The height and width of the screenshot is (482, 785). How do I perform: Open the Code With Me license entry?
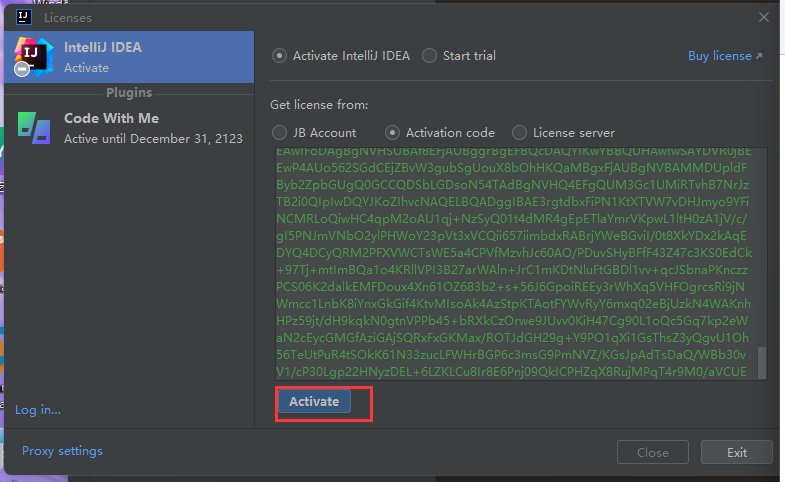[129, 128]
